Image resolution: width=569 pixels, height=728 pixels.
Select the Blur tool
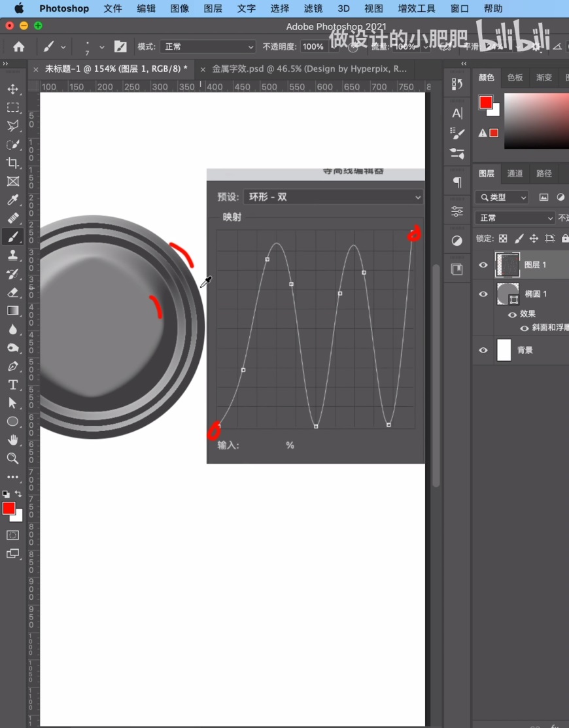(x=12, y=329)
